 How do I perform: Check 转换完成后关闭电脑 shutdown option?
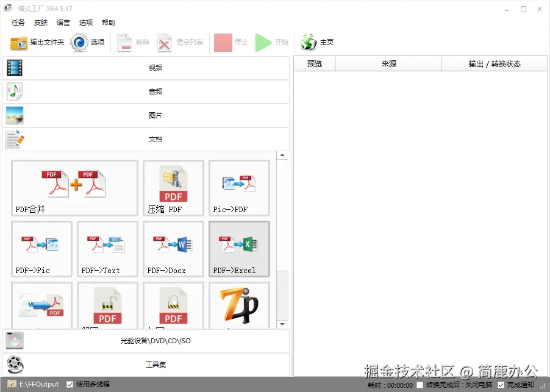tap(420, 384)
